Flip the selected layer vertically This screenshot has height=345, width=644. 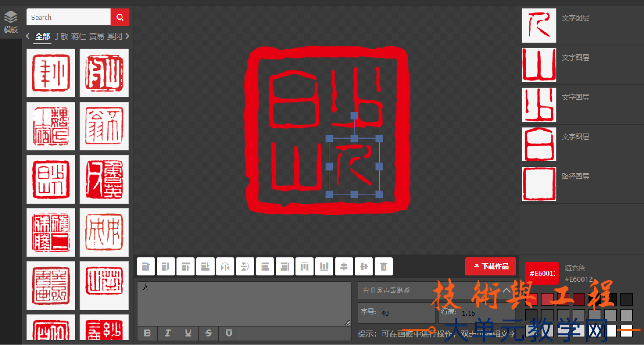245,267
